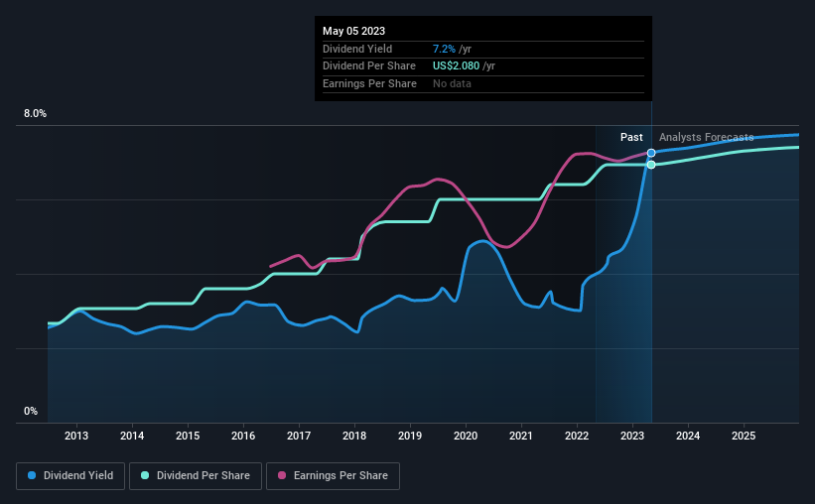Click the 7.2% dividend yield value
Image resolution: width=815 pixels, height=504 pixels.
point(444,49)
